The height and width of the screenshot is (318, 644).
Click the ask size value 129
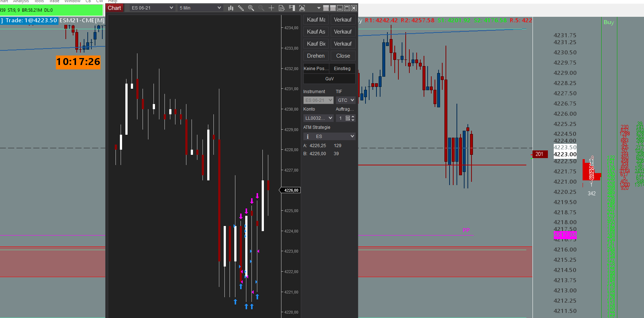tap(337, 146)
